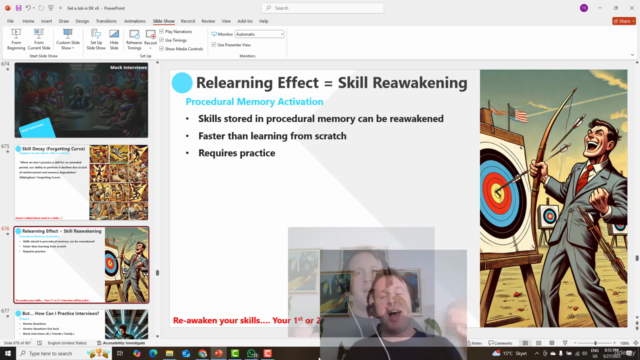The height and width of the screenshot is (360, 640).
Task: Start slide show From Current Slide
Action: click(39, 40)
